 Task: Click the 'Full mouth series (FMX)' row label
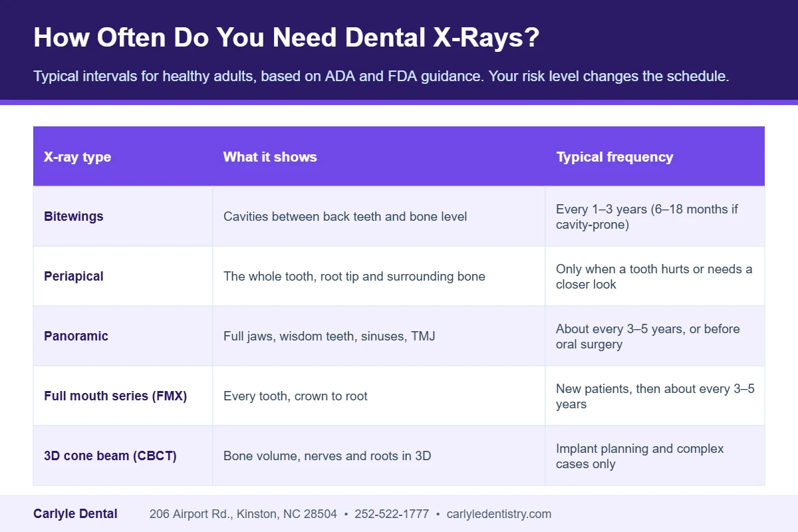[116, 396]
